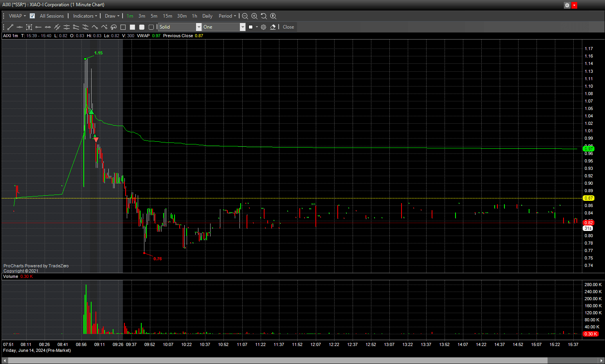This screenshot has height=364, width=605.
Task: Select the empty rectangle shape tool
Action: [x=123, y=27]
